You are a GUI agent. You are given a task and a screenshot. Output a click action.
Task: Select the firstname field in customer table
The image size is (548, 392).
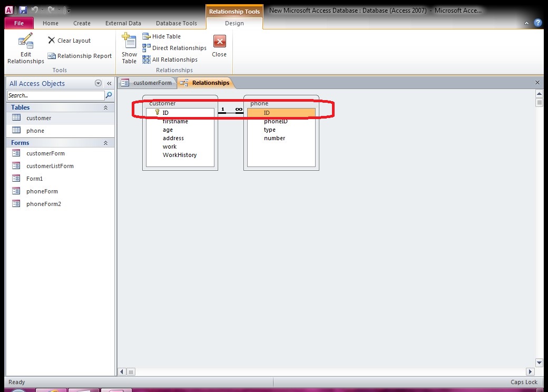[x=180, y=121]
